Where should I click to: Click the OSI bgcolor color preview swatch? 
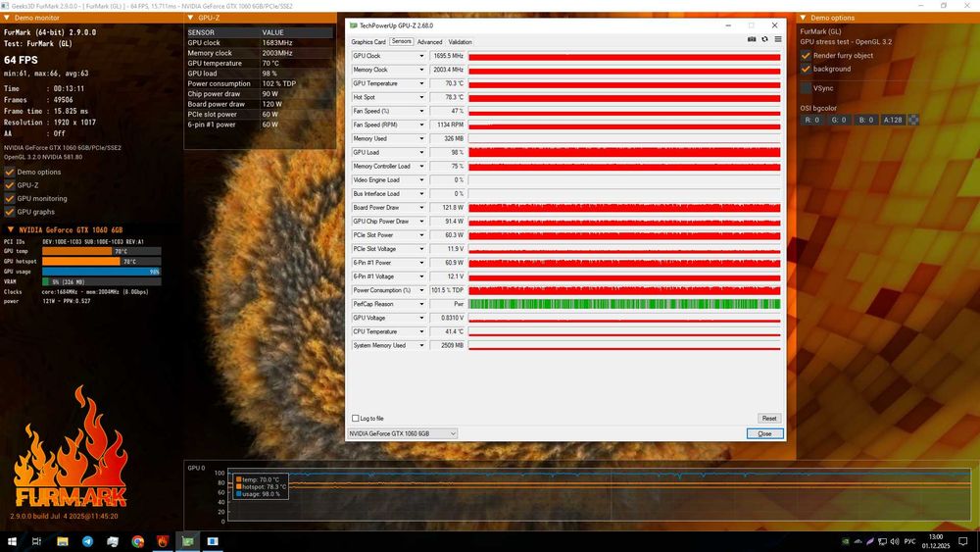(913, 120)
